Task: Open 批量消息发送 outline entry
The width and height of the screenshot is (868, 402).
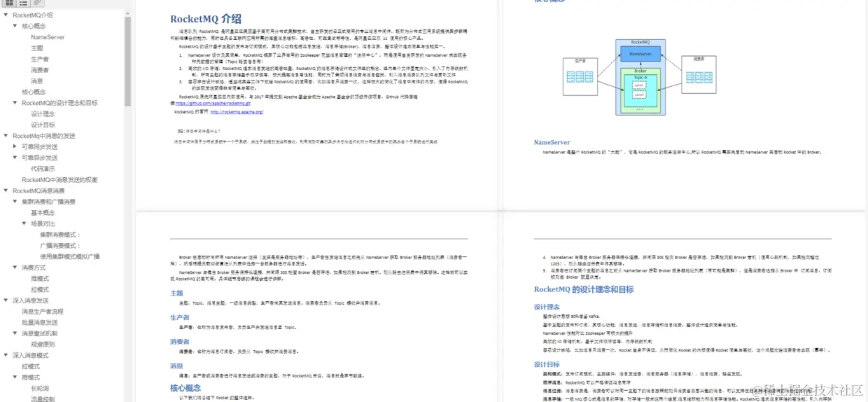Action: pos(40,322)
